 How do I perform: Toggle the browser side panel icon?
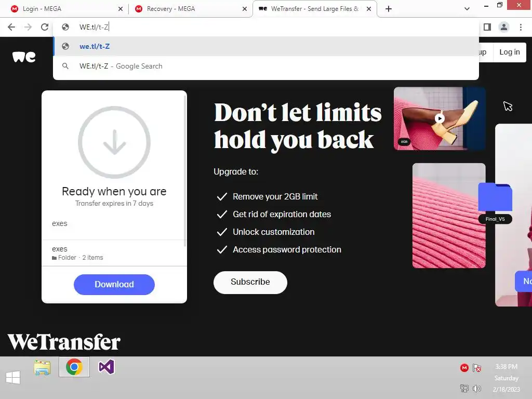[x=487, y=27]
